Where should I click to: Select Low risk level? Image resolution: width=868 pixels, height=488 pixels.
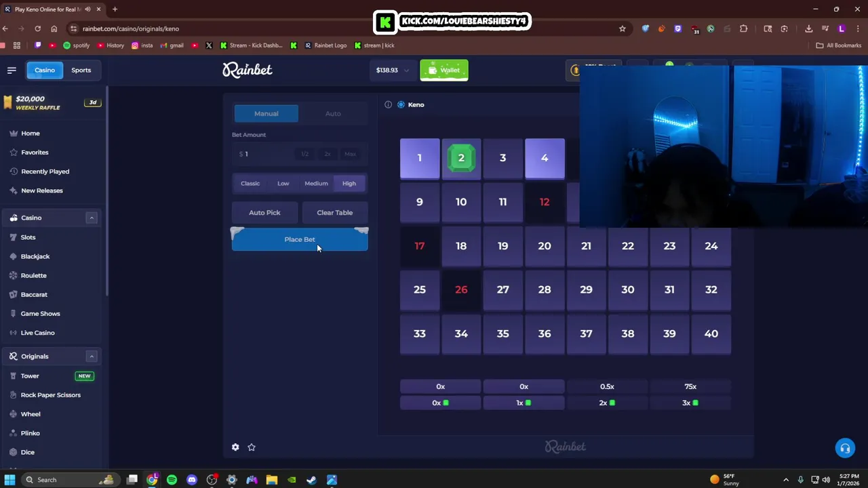coord(283,184)
